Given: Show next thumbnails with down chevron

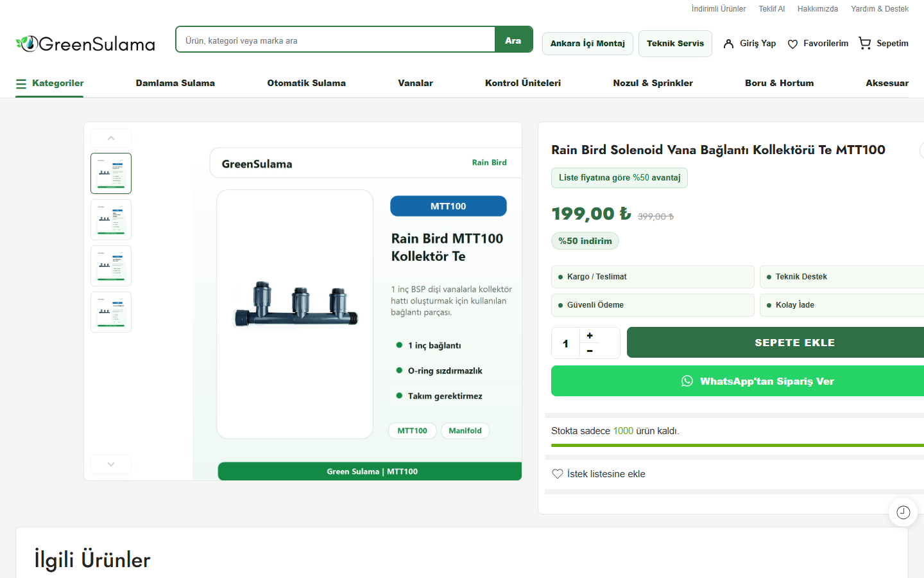Looking at the screenshot, I should coord(111,464).
